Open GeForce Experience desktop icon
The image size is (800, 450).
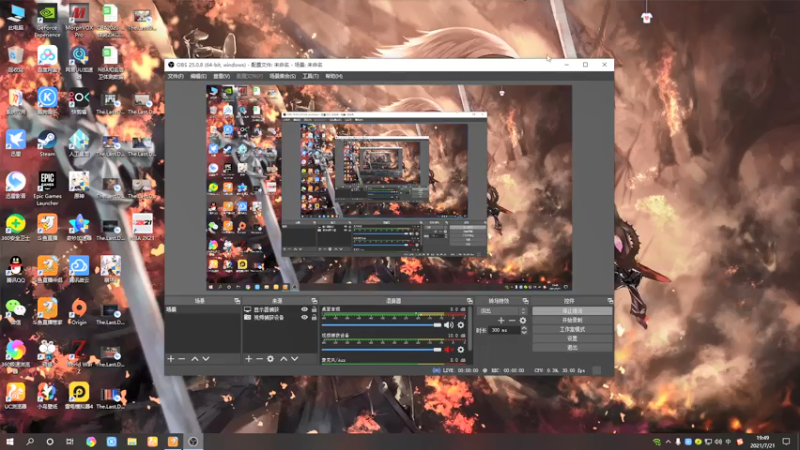click(x=47, y=21)
